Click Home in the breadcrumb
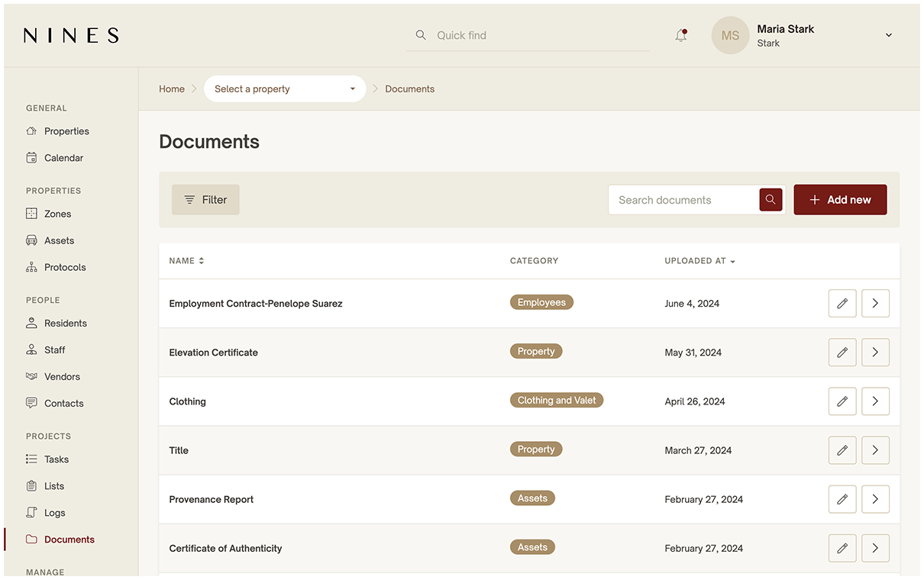This screenshot has height=580, width=924. 171,89
